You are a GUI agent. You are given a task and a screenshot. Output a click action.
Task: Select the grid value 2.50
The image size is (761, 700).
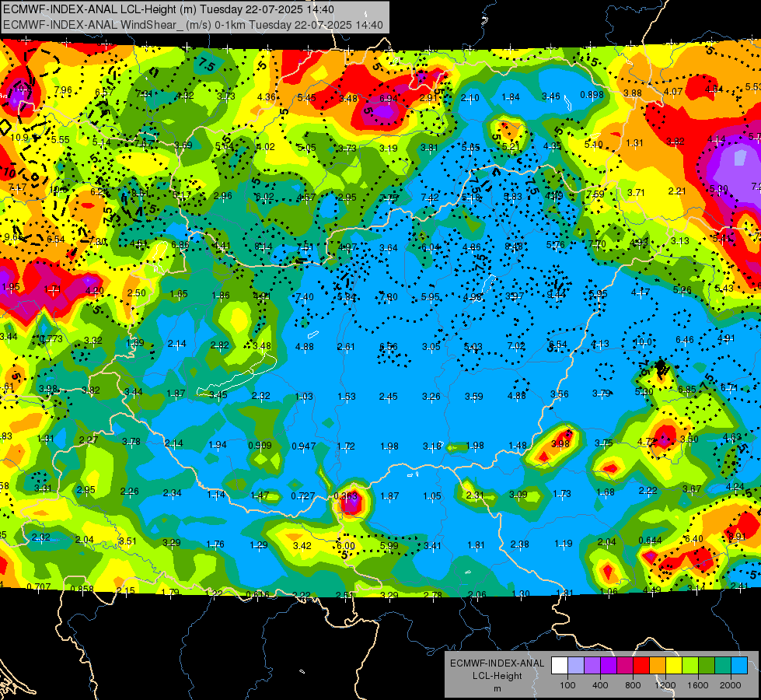pyautogui.click(x=137, y=292)
